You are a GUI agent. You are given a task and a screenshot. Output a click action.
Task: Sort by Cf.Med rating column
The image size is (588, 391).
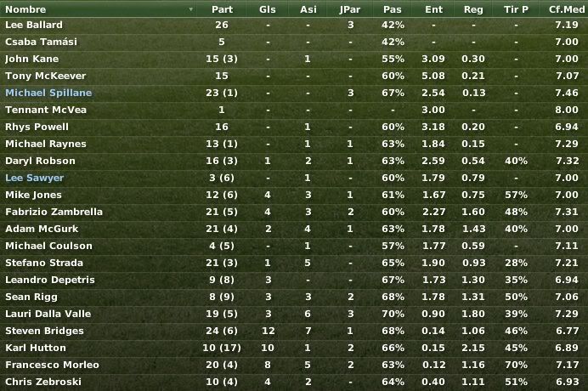click(567, 9)
